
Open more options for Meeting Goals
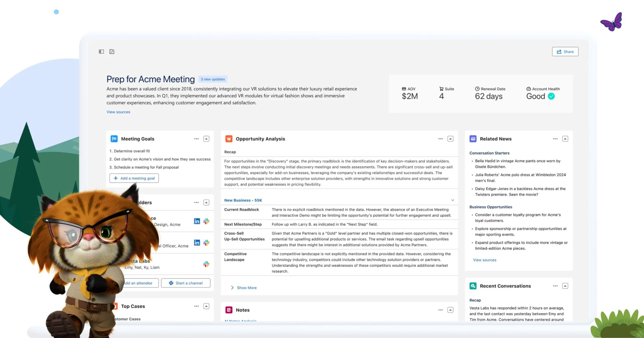(196, 139)
